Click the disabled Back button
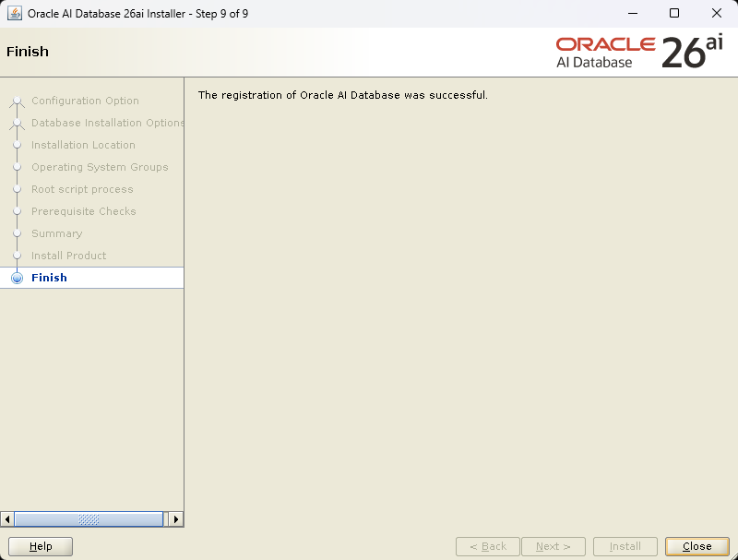 pyautogui.click(x=488, y=546)
